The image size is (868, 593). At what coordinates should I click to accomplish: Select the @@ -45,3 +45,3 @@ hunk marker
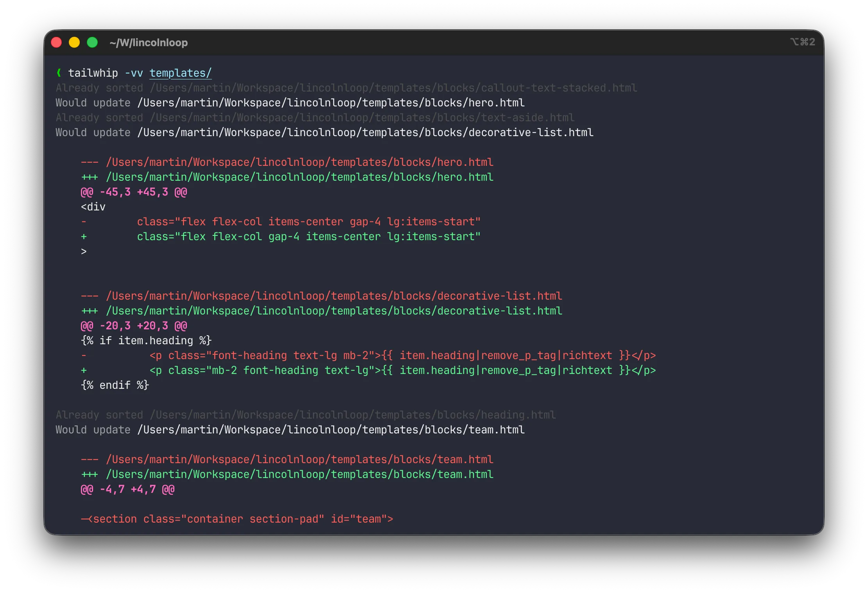click(x=133, y=192)
